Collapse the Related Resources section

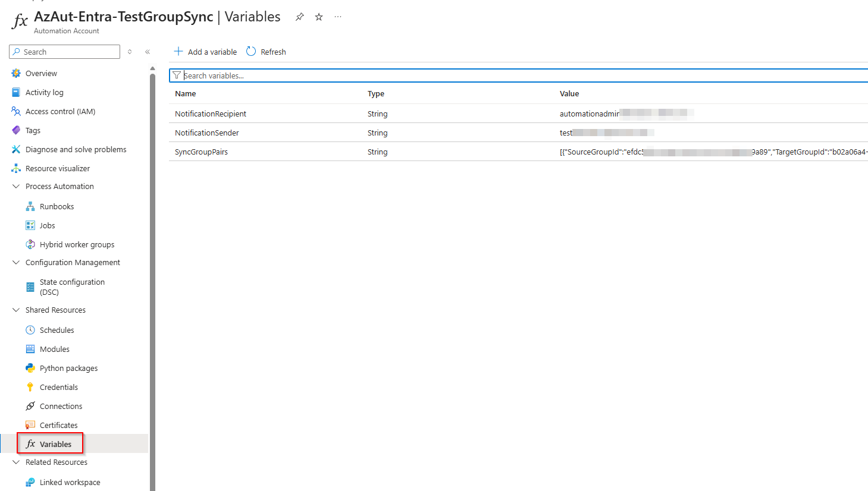click(x=16, y=462)
